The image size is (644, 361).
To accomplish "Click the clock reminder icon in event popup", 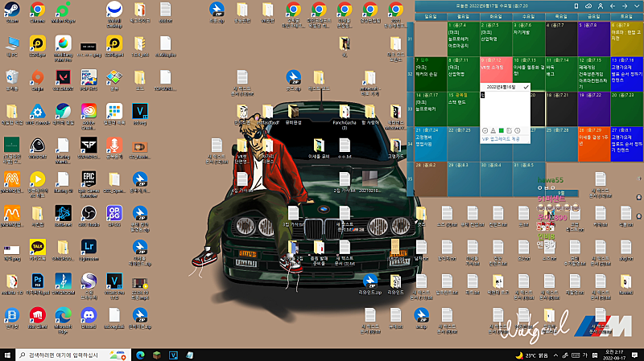I will [x=517, y=130].
